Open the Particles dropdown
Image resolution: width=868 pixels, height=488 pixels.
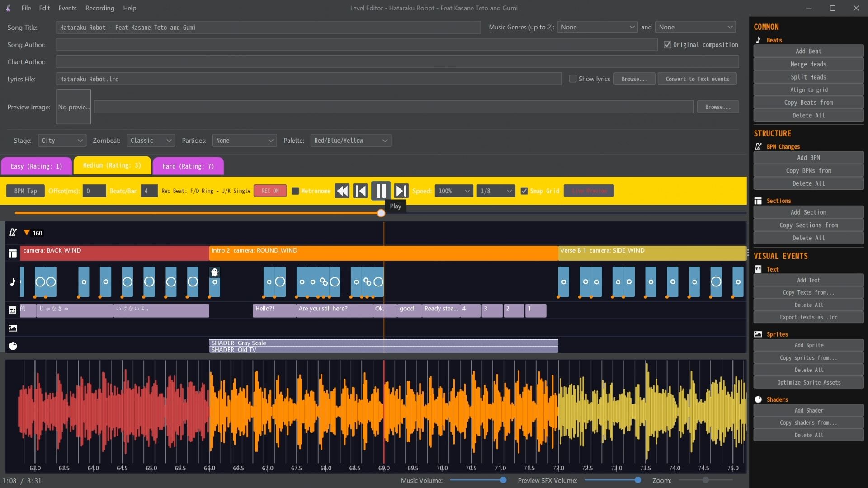244,141
